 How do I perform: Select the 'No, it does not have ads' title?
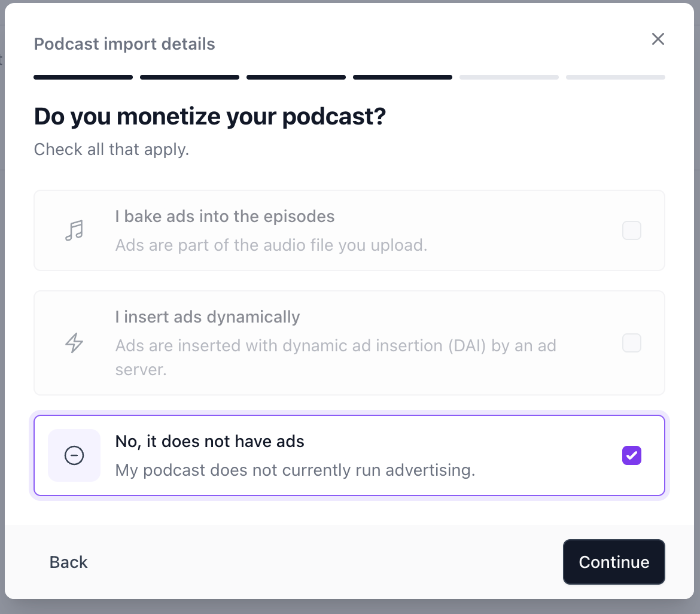click(x=210, y=441)
